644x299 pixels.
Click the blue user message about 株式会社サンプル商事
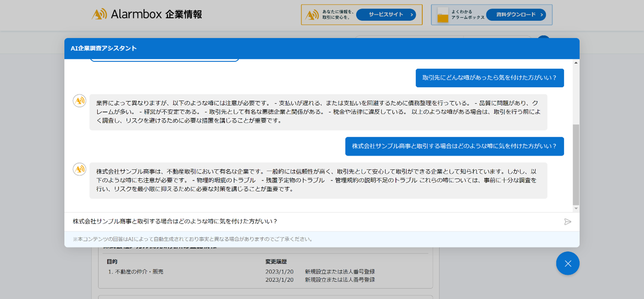coord(455,146)
